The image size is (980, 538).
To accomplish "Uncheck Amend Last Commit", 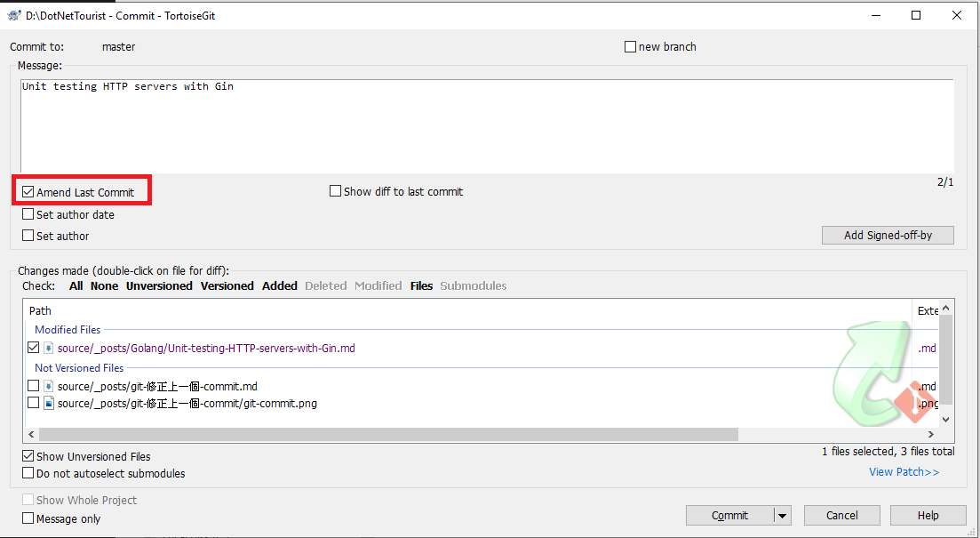I will pyautogui.click(x=28, y=191).
